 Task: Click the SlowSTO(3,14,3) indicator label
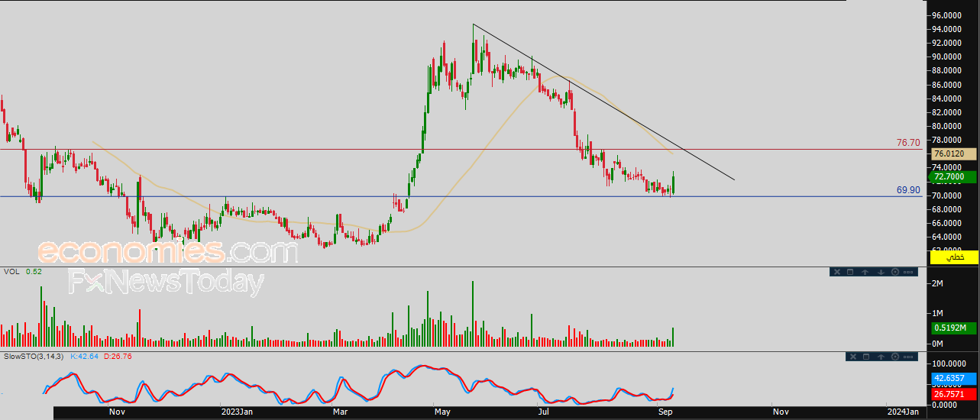[x=34, y=356]
